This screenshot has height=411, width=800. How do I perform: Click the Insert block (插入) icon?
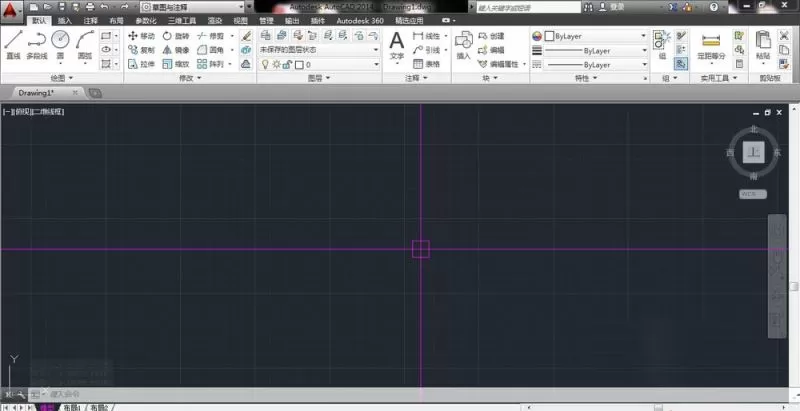click(x=464, y=45)
